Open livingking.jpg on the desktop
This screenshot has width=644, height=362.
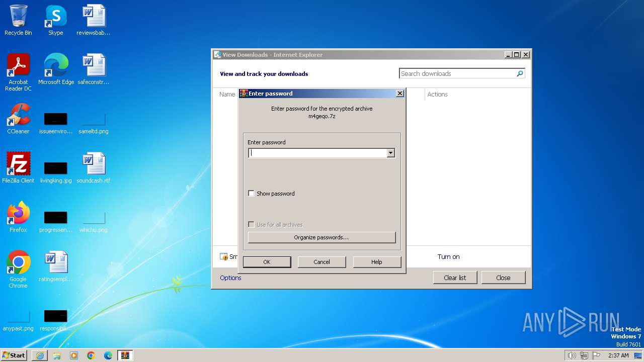coord(55,172)
